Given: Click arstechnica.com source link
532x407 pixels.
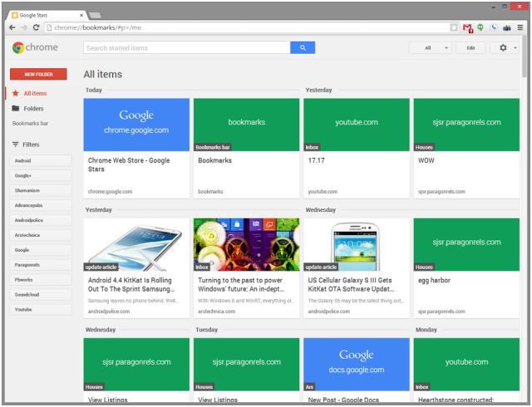Looking at the screenshot, I should (x=216, y=311).
